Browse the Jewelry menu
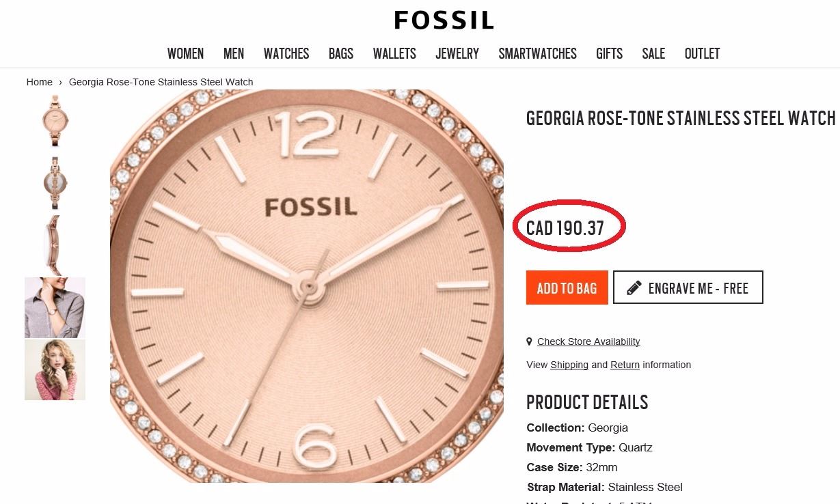 click(457, 53)
